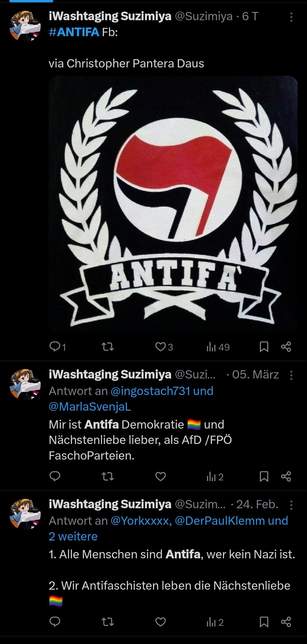The height and width of the screenshot is (644, 307).
Task: Retweet the 24. Feb. reply
Action: tap(108, 622)
